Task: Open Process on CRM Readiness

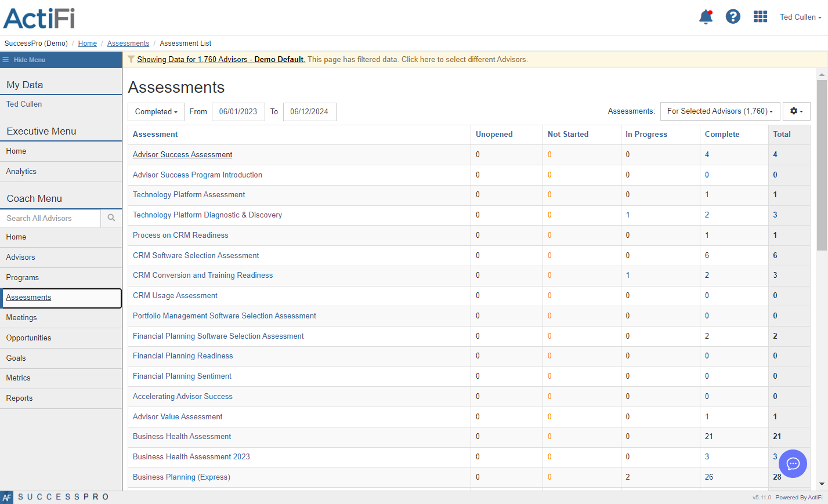Action: coord(180,235)
